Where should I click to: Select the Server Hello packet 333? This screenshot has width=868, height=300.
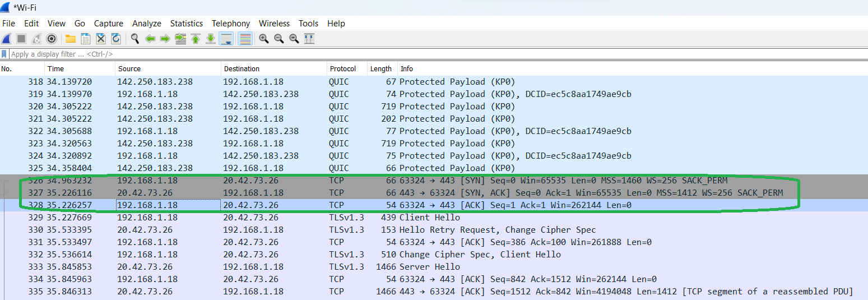pyautogui.click(x=434, y=267)
